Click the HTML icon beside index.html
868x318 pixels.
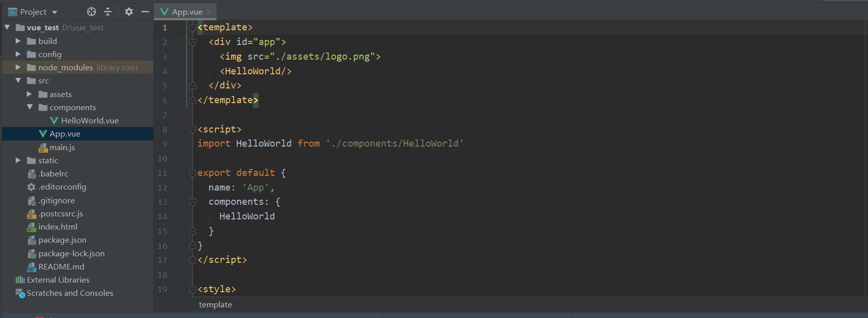tap(31, 227)
